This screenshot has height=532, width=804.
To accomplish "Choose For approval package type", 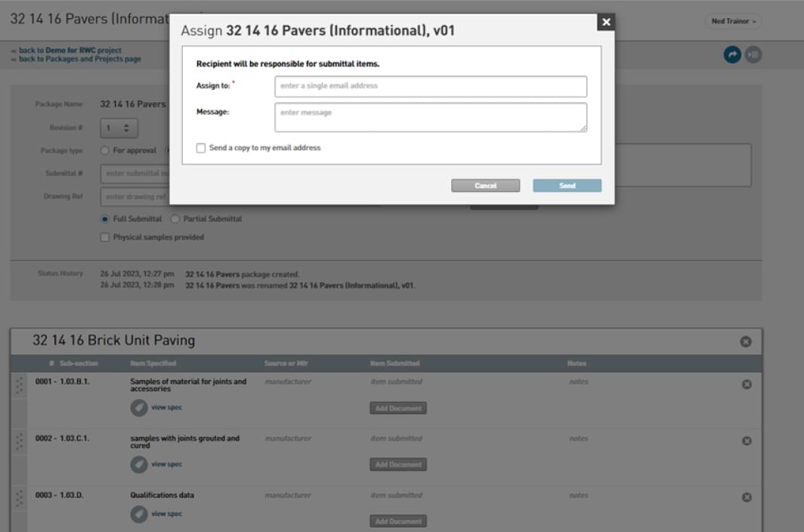I will coord(105,150).
